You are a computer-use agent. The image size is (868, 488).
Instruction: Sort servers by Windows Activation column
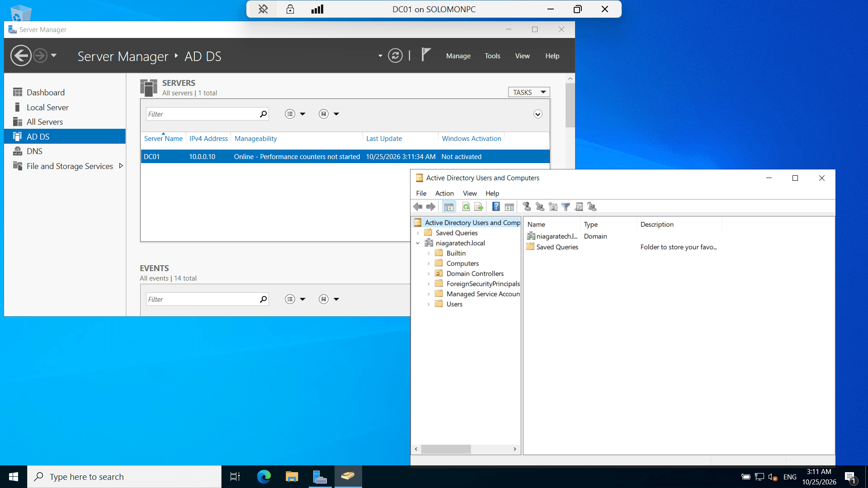[x=471, y=139]
